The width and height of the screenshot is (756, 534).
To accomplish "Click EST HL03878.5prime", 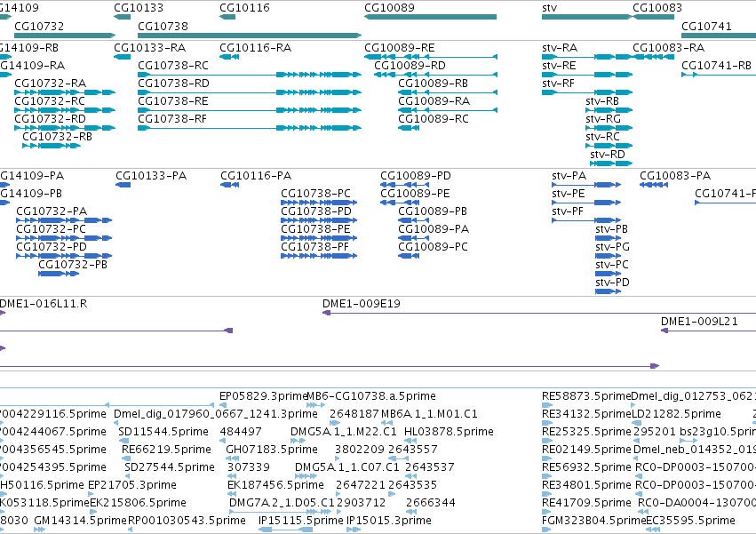I will click(410, 441).
